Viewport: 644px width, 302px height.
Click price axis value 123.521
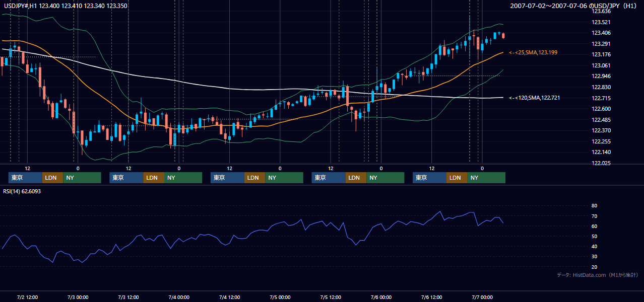pos(601,22)
